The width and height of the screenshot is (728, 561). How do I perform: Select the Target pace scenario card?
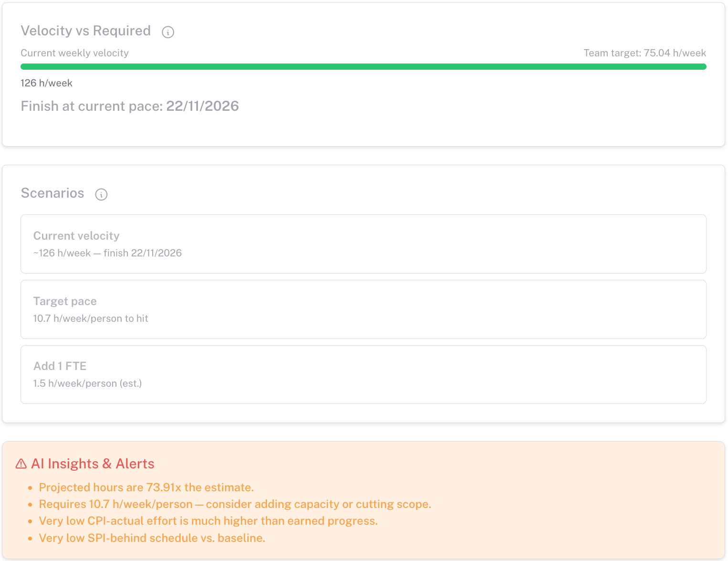click(x=363, y=309)
